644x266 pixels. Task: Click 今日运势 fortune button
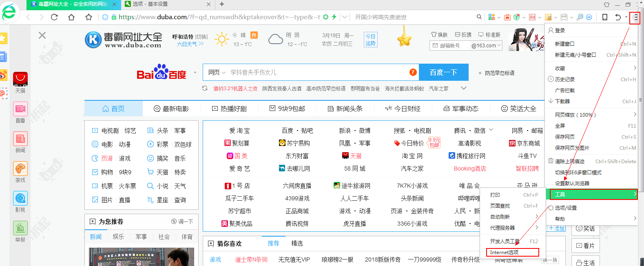click(x=370, y=40)
